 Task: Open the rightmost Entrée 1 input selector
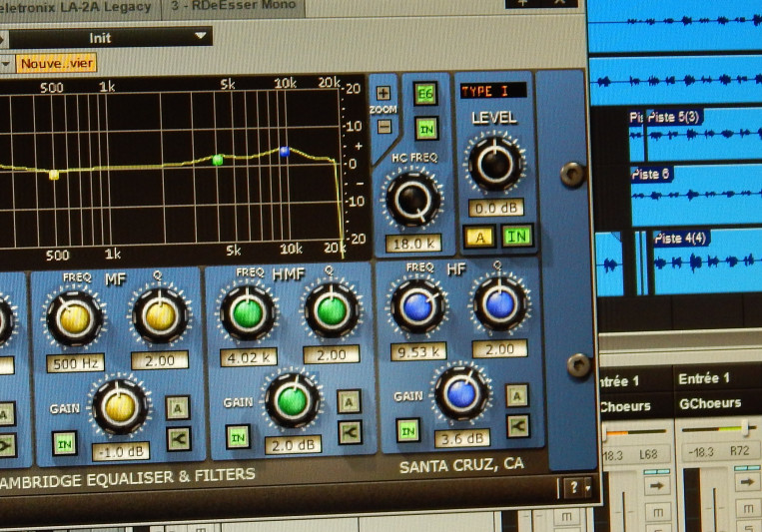coord(704,378)
